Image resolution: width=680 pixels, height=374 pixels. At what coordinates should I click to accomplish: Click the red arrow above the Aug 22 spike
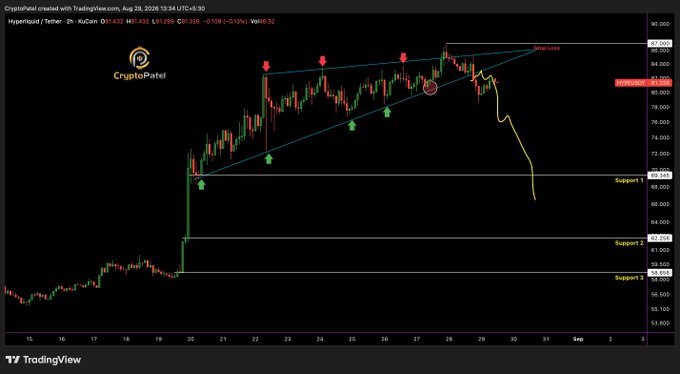point(266,66)
